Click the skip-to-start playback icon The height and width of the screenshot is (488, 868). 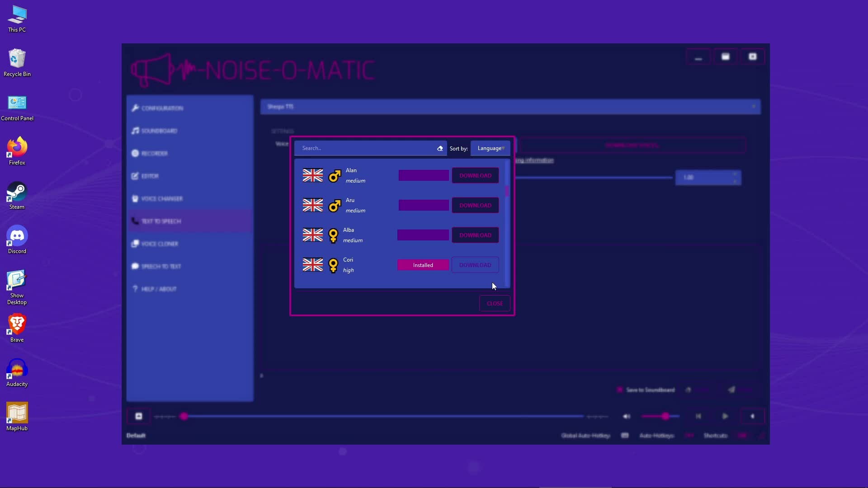point(698,416)
